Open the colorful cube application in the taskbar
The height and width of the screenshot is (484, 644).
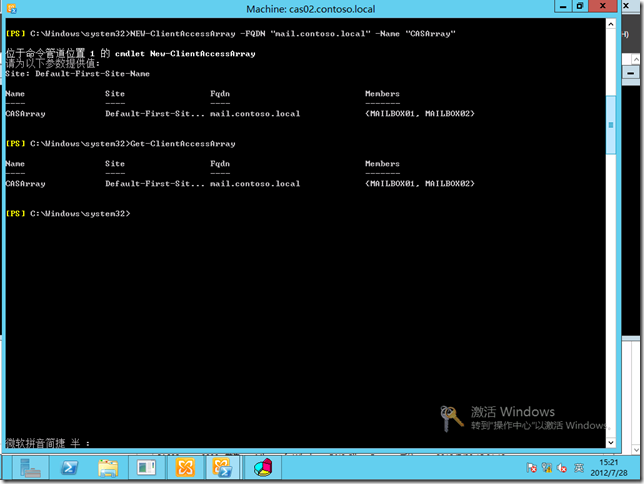coord(263,468)
